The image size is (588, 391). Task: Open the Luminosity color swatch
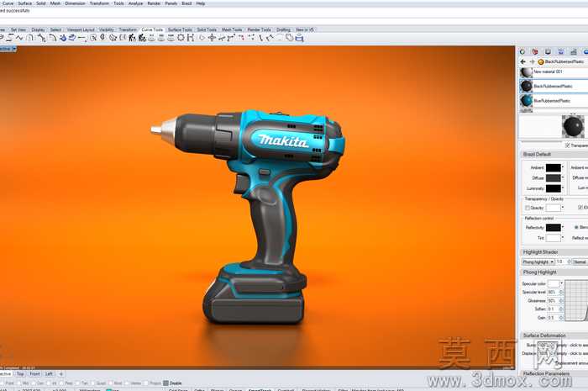click(553, 188)
